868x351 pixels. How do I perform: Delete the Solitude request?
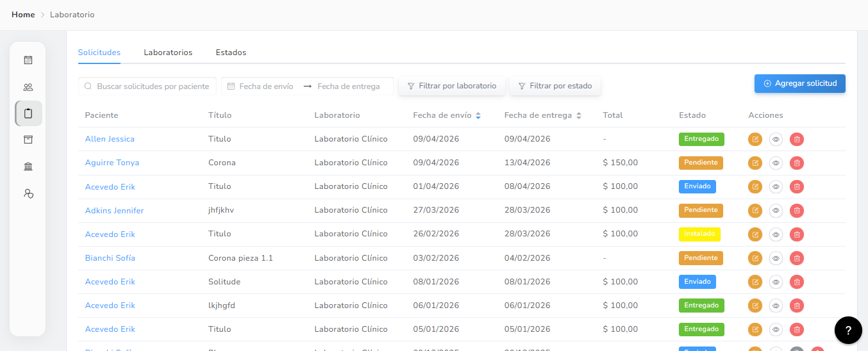(x=796, y=282)
